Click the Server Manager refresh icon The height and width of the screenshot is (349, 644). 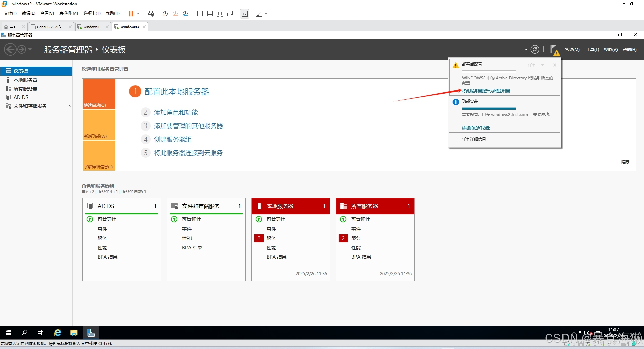click(535, 50)
